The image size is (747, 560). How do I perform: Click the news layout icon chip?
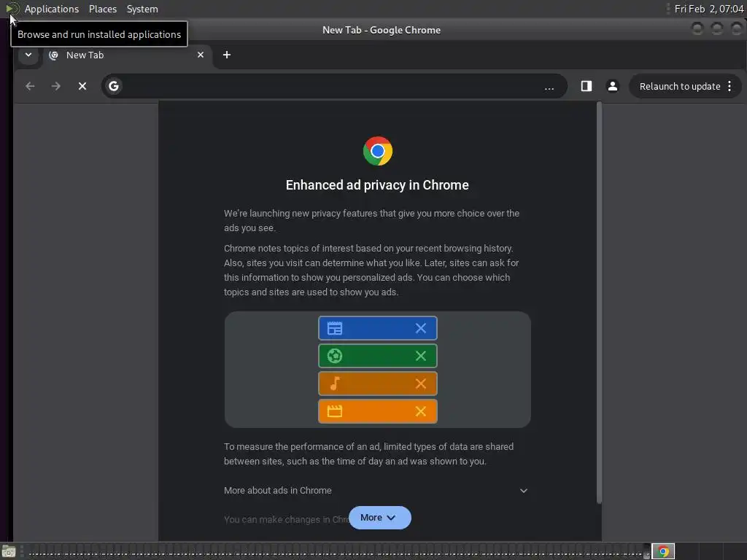click(335, 328)
